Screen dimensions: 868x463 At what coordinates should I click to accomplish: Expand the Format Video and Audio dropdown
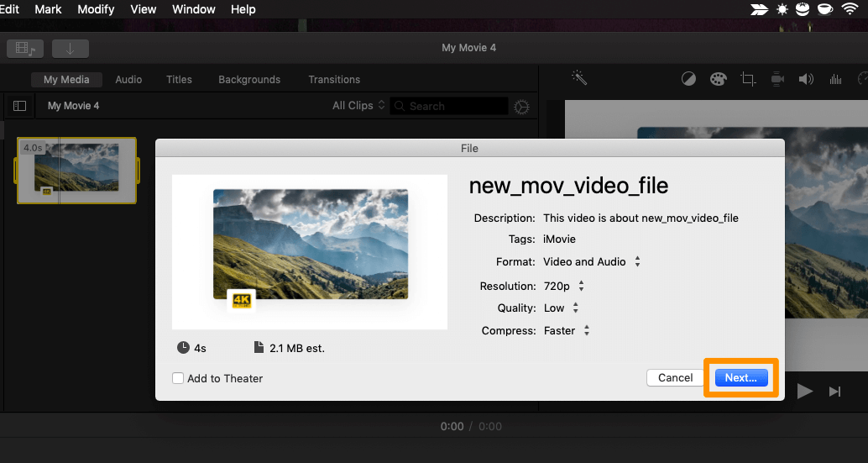[x=637, y=262]
